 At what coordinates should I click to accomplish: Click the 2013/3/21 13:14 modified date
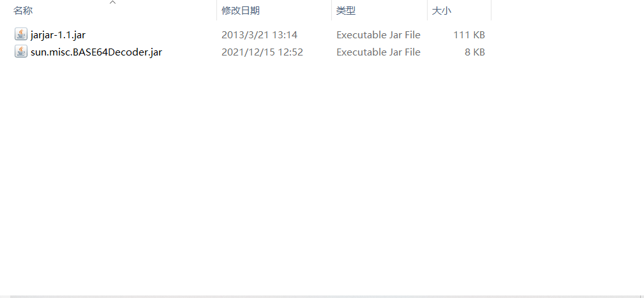[259, 35]
